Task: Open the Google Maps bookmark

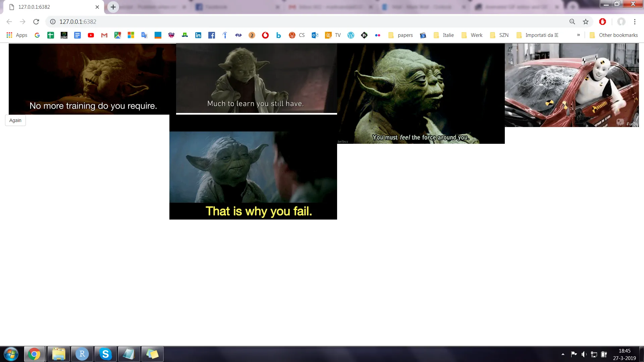Action: (118, 35)
